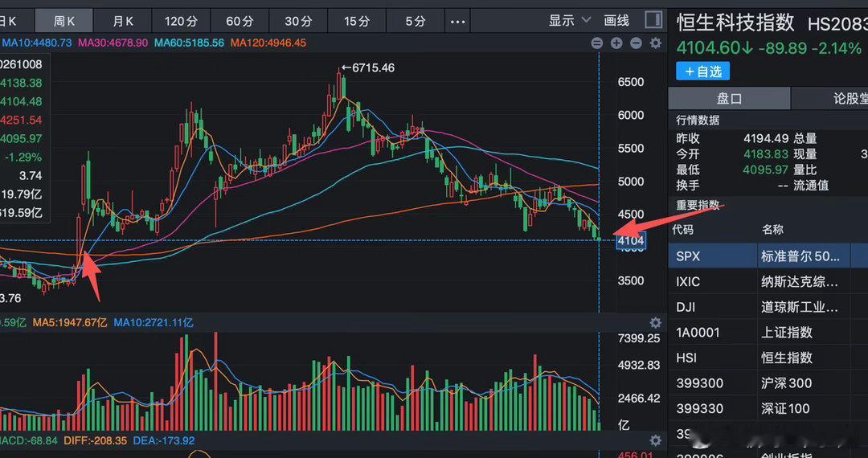The width and height of the screenshot is (868, 458).
Task: Click the DEA:-173.92 MACD label
Action: point(165,441)
